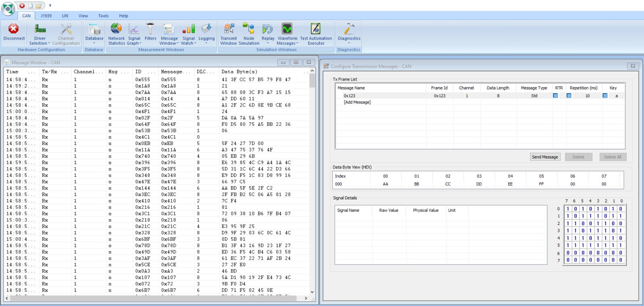Open Waveform Messages icon
The height and width of the screenshot is (306, 644).
pos(287,29)
